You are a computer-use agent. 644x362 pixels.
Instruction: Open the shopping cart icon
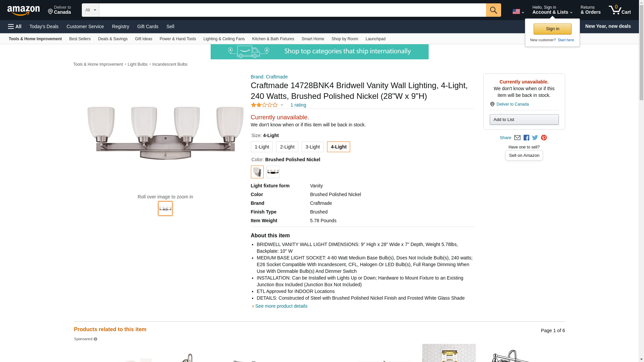[620, 10]
